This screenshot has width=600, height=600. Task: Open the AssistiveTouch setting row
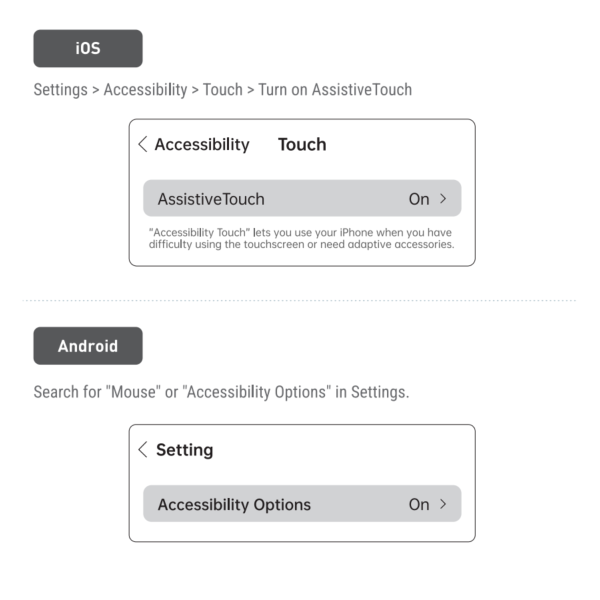302,198
